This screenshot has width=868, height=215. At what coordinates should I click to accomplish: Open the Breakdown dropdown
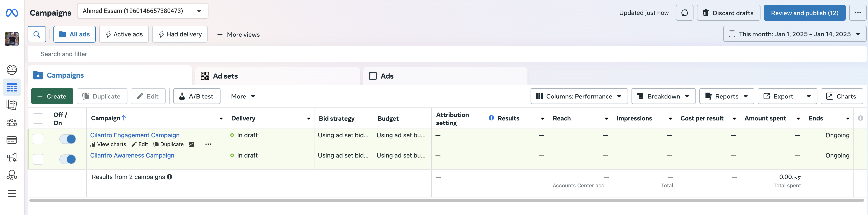(x=663, y=96)
